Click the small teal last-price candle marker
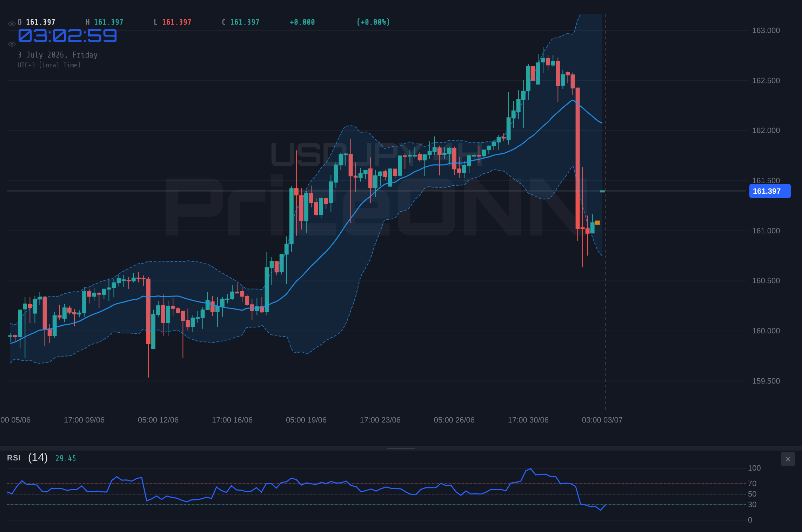The image size is (802, 532). pos(602,191)
